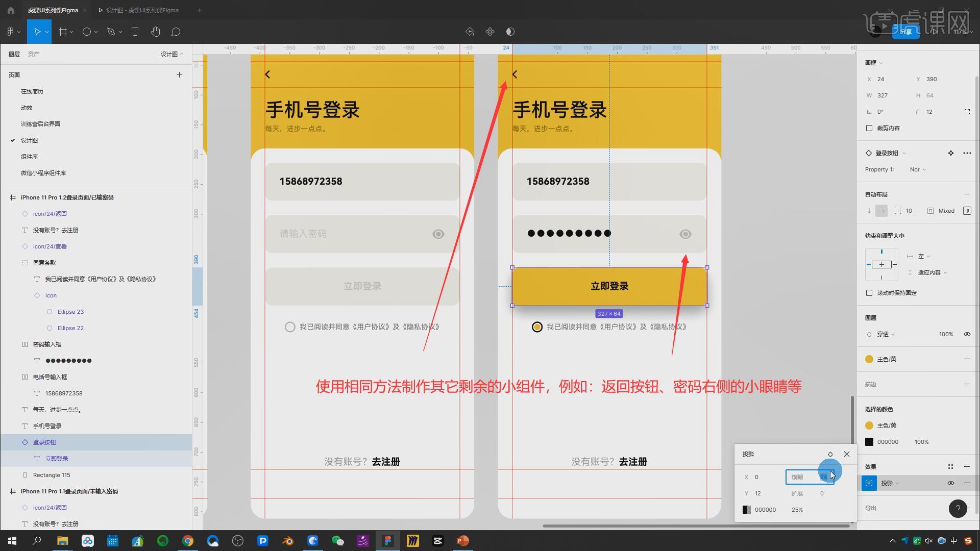Toggle the mask/contrast icon in the toolbar
This screenshot has width=980, height=551.
click(510, 32)
